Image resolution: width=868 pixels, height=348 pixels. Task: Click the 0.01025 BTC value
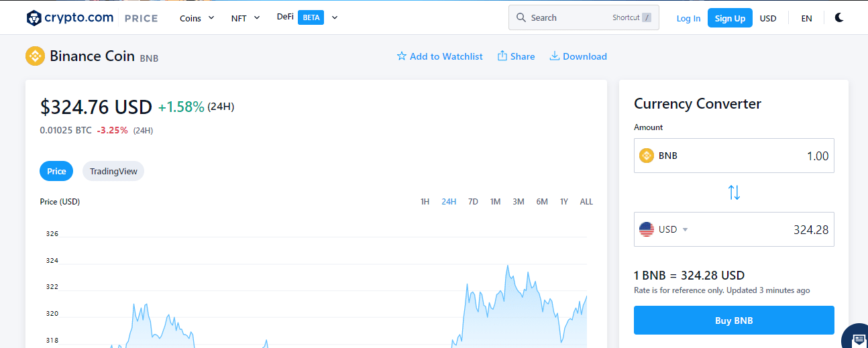(66, 130)
